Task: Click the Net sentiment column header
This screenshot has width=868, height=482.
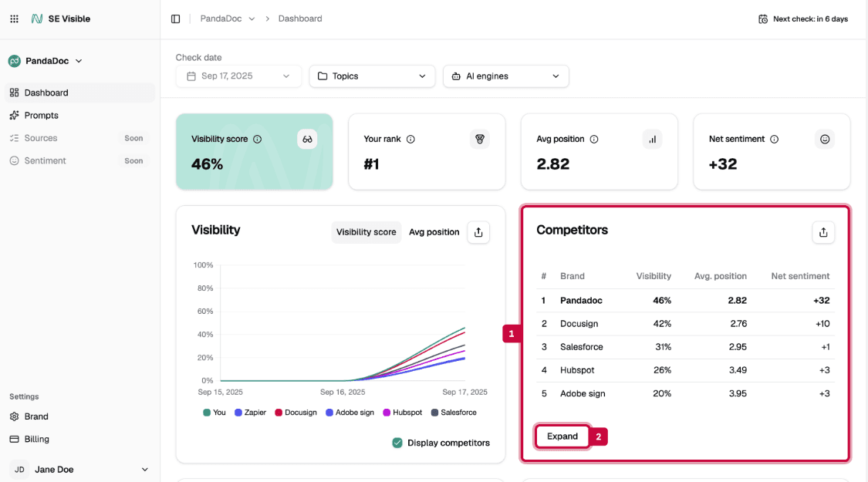Action: [800, 276]
